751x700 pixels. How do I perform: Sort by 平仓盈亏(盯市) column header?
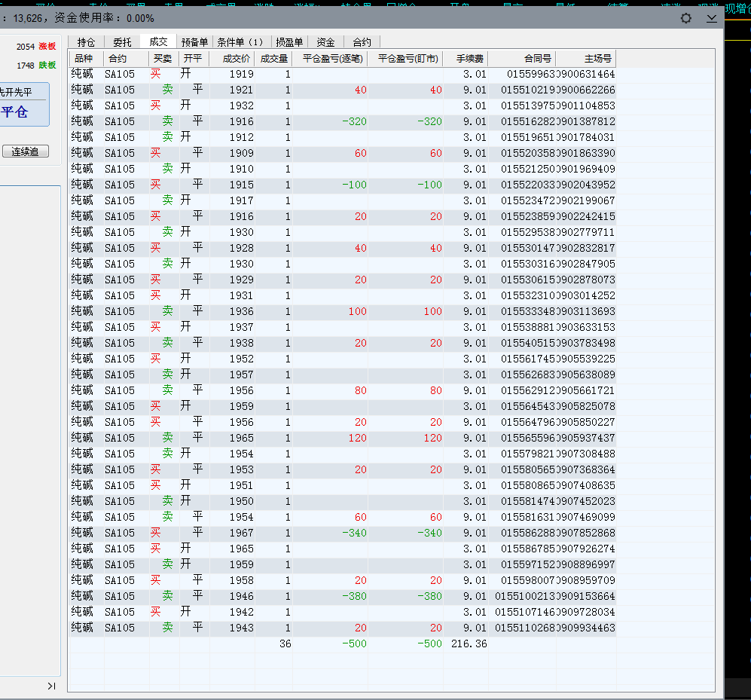(406, 59)
